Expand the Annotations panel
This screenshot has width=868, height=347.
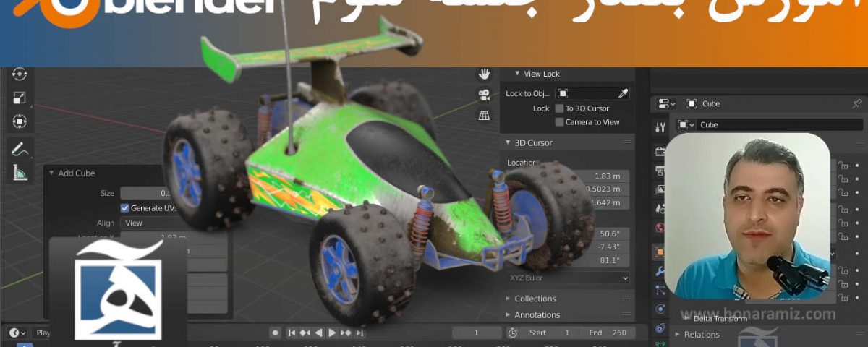[508, 315]
